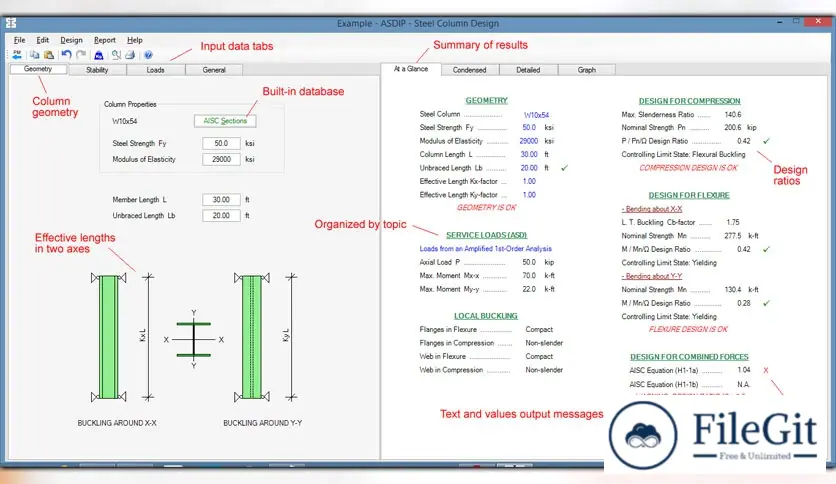Click the Nominal Strength Pn value 200.6

pos(733,127)
